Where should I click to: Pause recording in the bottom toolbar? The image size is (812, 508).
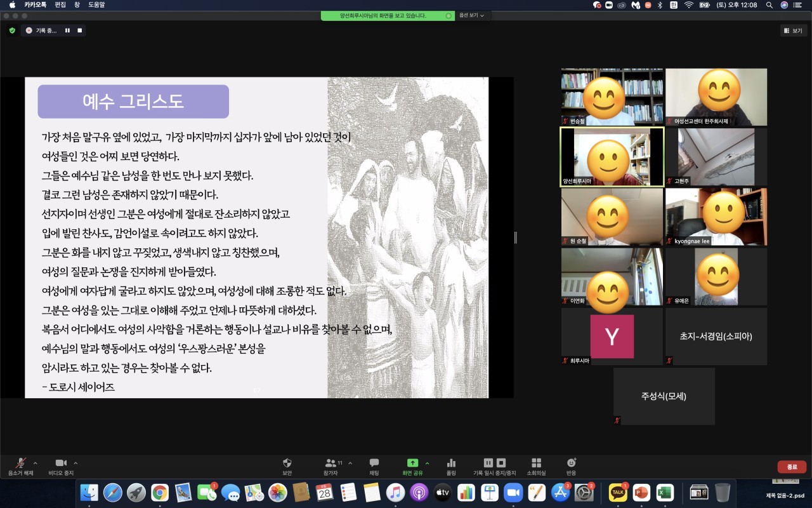point(488,463)
